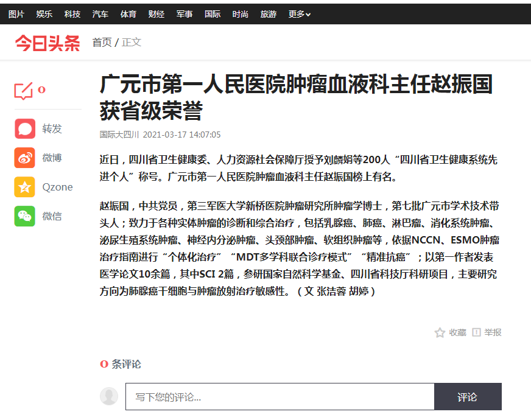Screen dimensions: 531x420
Task: Click the 首页 breadcrumb link
Action: pos(102,43)
